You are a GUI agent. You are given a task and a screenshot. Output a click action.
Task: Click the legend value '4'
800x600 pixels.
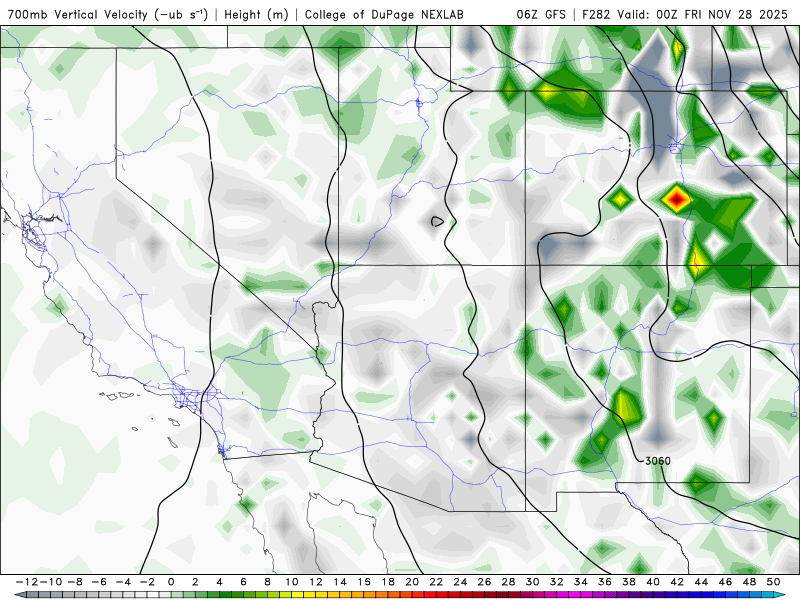point(219,582)
